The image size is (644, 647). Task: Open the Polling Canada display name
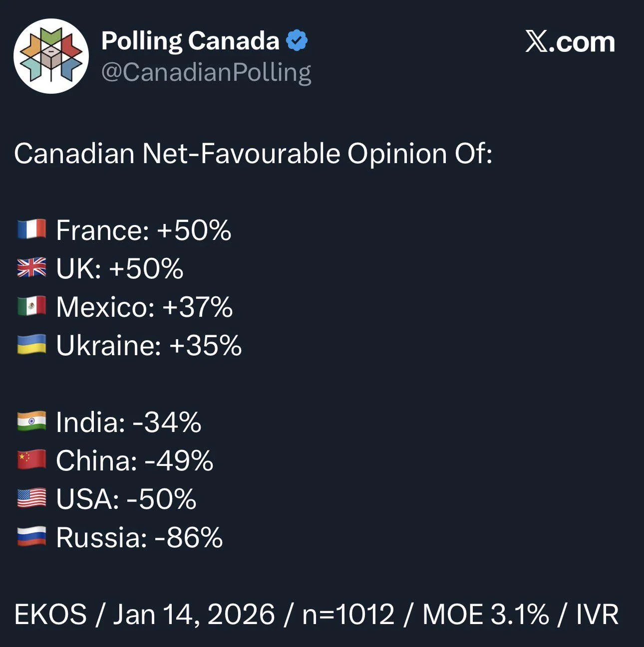pyautogui.click(x=190, y=41)
